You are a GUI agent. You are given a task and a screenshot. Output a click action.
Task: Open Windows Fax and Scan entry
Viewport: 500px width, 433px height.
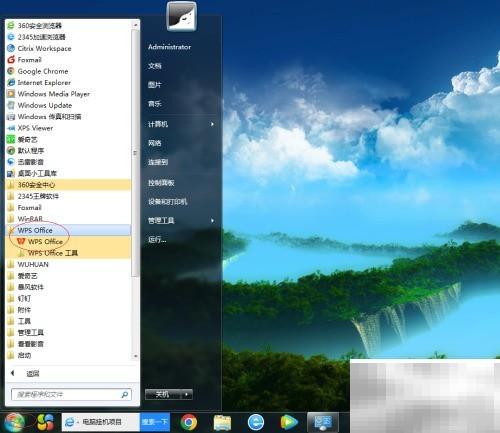click(x=44, y=116)
